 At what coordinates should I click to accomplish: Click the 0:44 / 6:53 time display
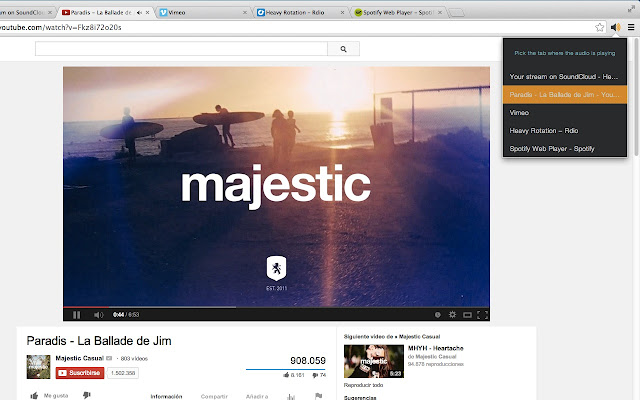click(x=126, y=315)
